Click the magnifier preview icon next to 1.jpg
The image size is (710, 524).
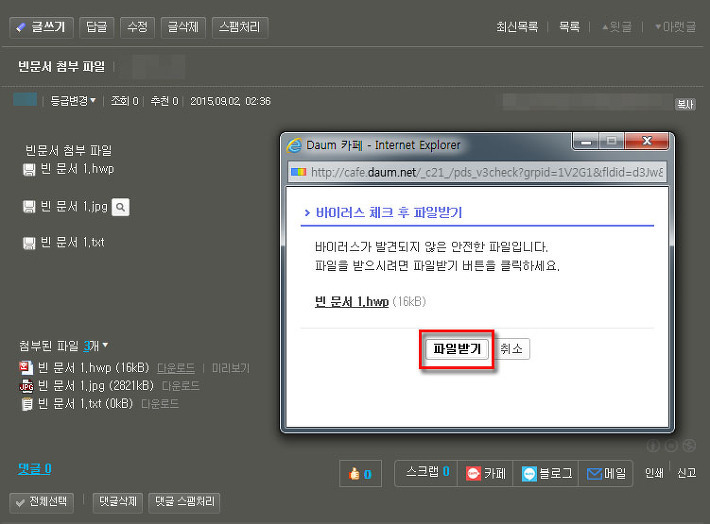pyautogui.click(x=120, y=207)
